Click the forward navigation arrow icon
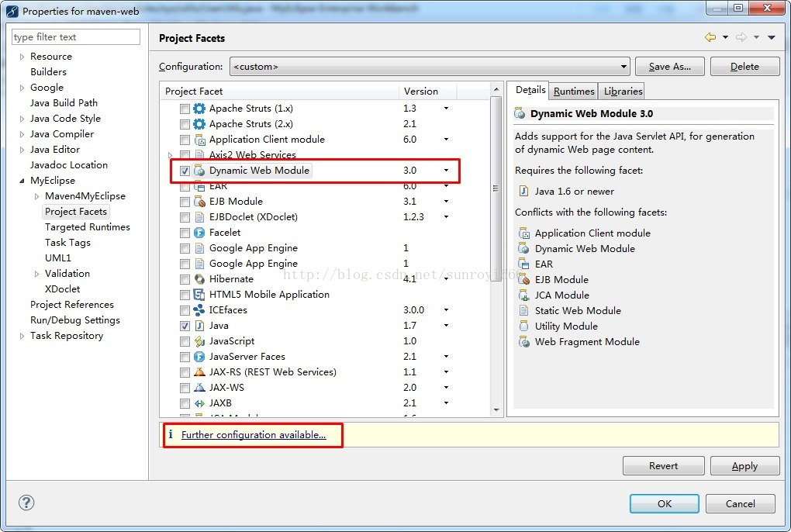This screenshot has height=532, width=791. click(741, 37)
